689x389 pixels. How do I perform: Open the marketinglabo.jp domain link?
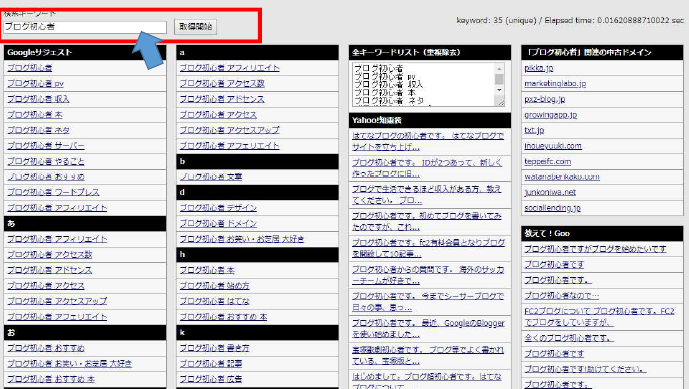coord(555,84)
